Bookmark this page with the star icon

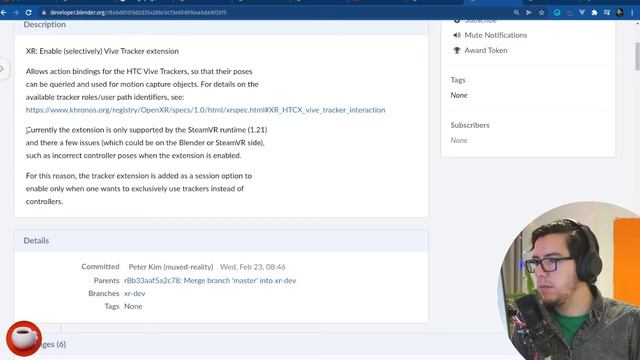541,13
